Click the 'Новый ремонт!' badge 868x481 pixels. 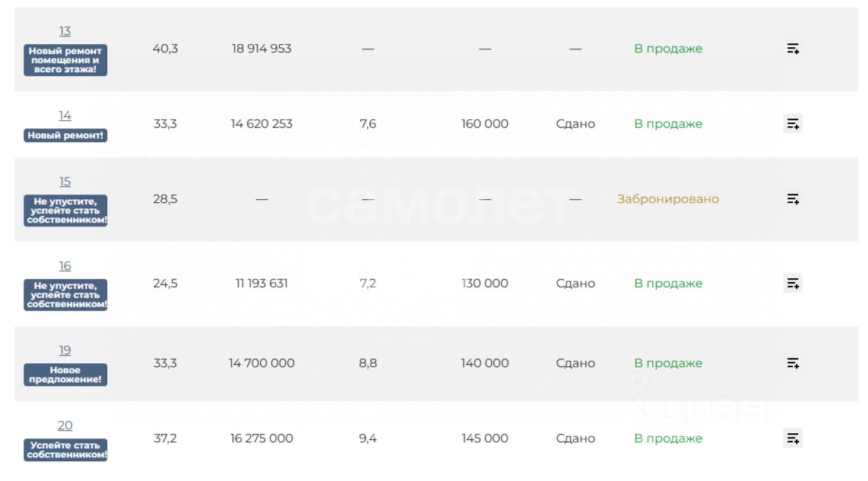pyautogui.click(x=65, y=135)
